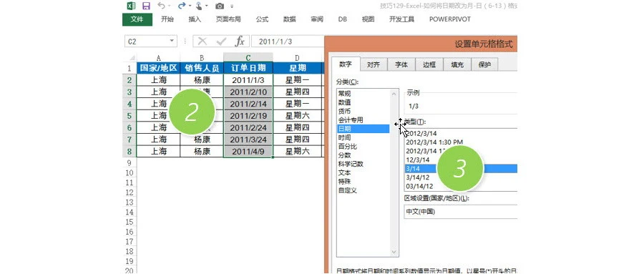The image size is (644, 274).
Task: Open the 文件 file menu
Action: 137,19
